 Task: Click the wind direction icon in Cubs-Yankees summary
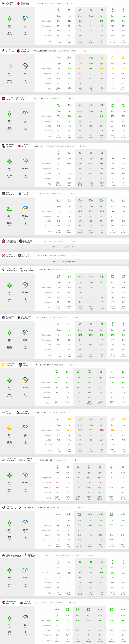pos(25,114)
